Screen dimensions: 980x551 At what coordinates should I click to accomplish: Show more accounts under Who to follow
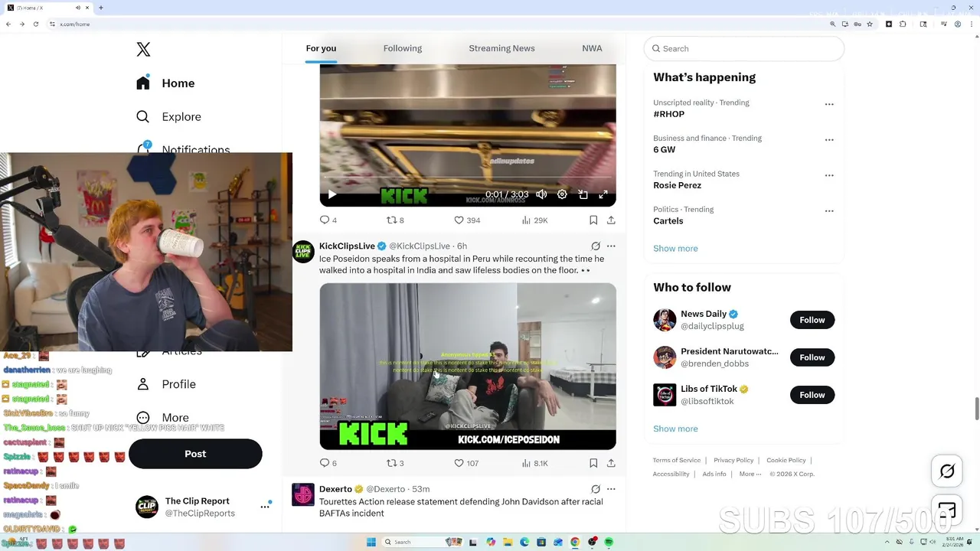pos(675,429)
